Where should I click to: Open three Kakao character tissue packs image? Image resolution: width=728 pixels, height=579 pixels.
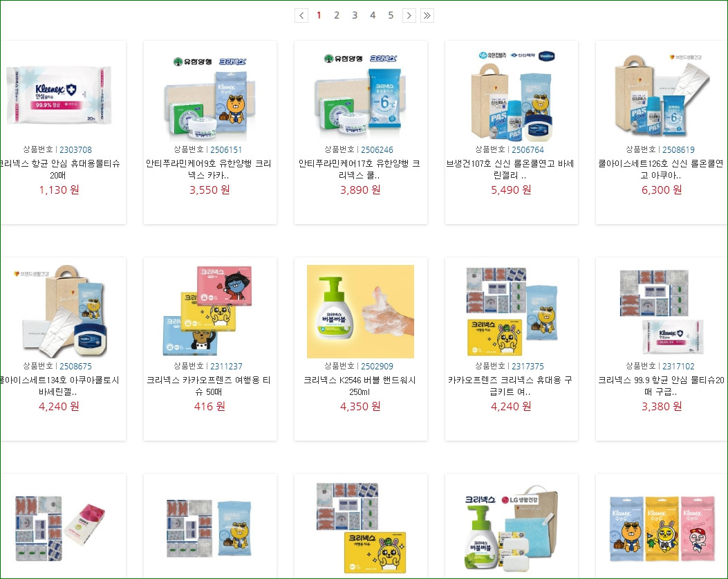[662, 529]
